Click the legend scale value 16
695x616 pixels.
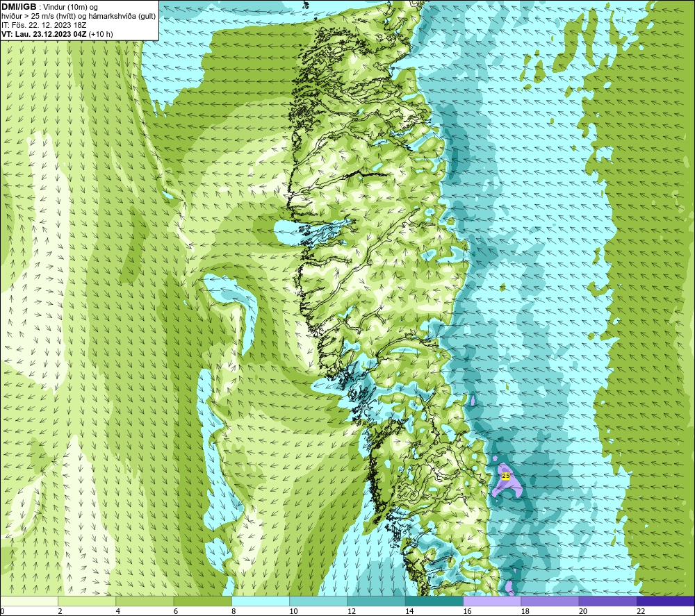[x=467, y=612]
